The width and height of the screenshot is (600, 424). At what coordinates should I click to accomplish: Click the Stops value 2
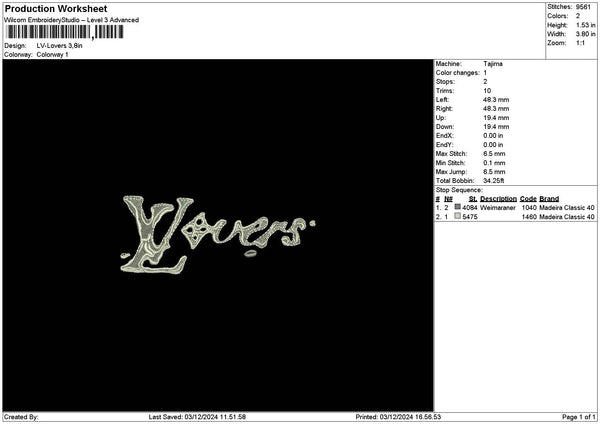(485, 82)
